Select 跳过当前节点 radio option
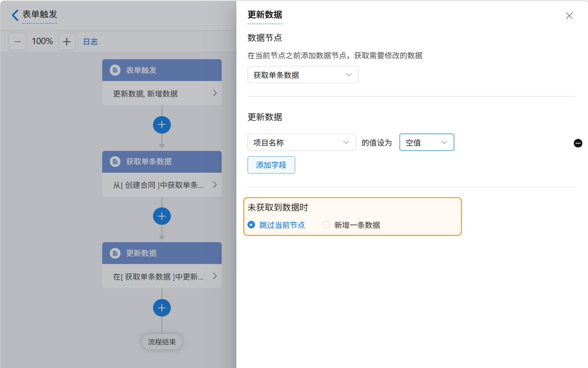Screen dimensions: 588x368 click(x=251, y=224)
